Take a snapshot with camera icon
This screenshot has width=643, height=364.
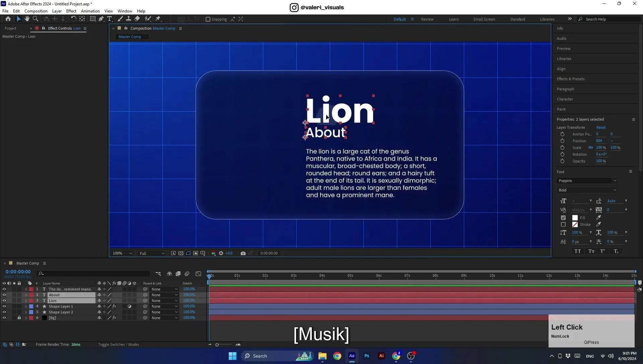(x=243, y=253)
